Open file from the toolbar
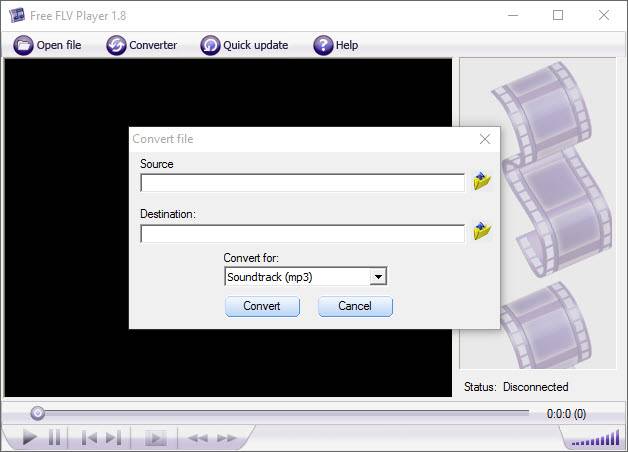Image resolution: width=628 pixels, height=452 pixels. point(48,45)
